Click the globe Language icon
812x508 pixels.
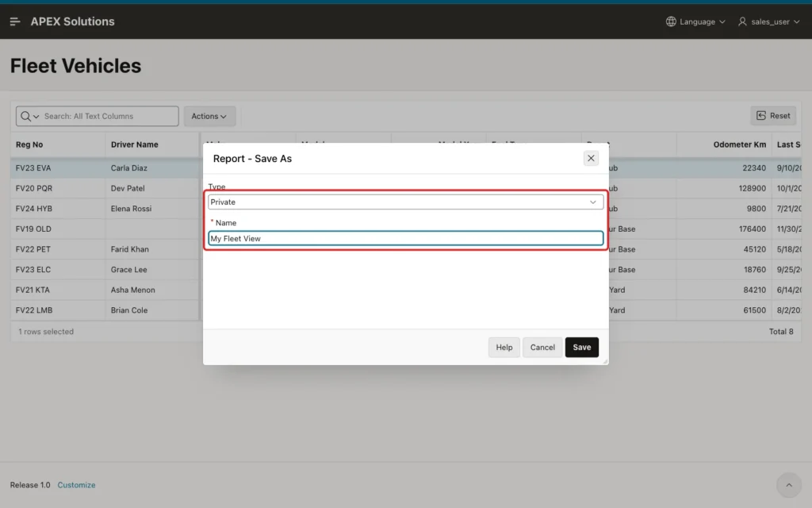[x=671, y=21]
